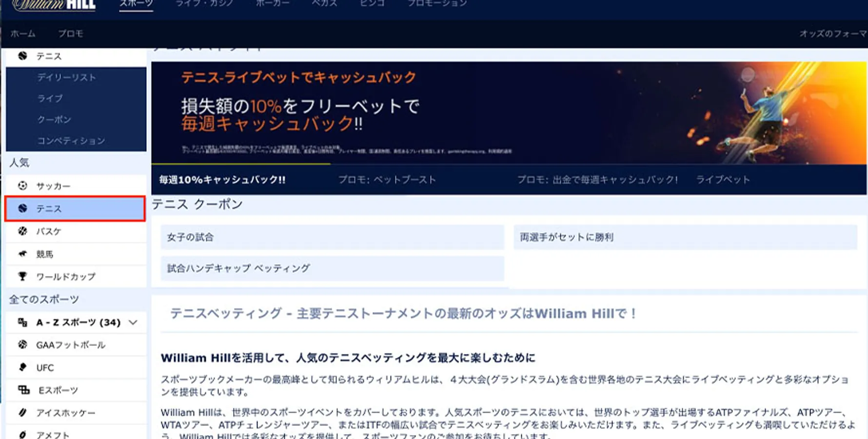Open ライブ in the tennis submenu

click(50, 98)
